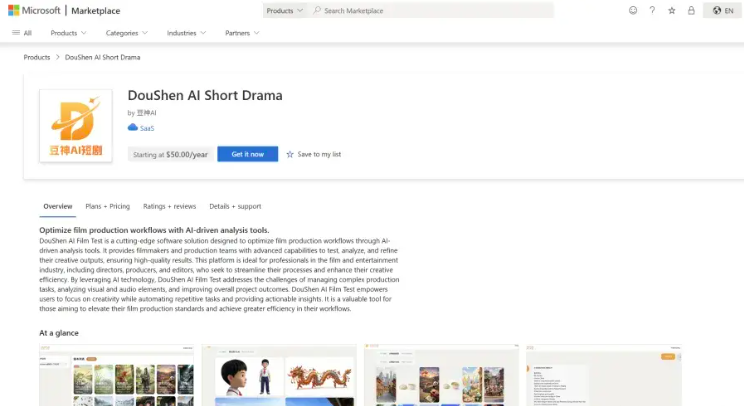Expand the Partners navigation dropdown
Screen dimensions: 744x406
click(243, 33)
